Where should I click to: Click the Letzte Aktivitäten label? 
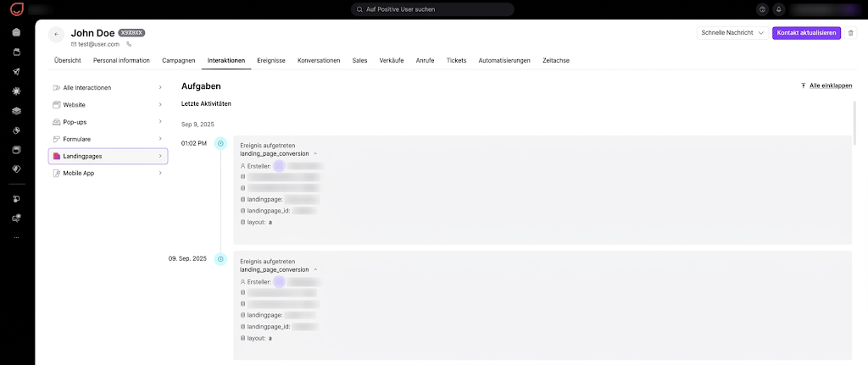tap(207, 103)
